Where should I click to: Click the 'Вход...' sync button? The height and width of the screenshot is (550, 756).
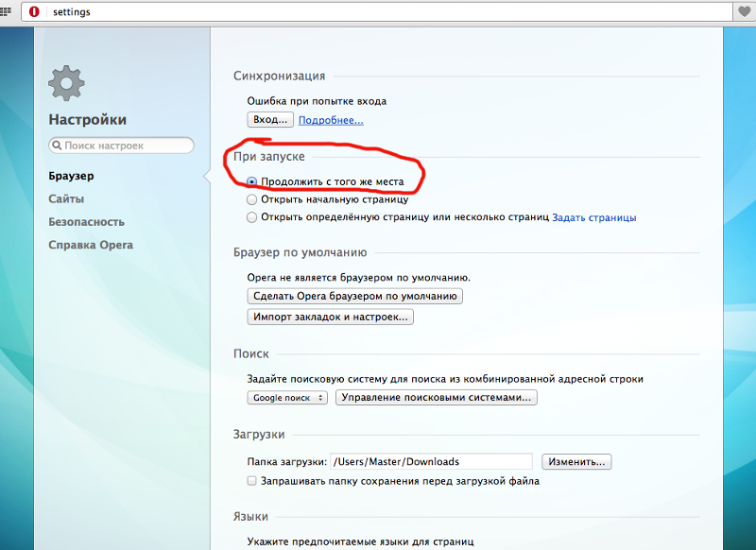tap(270, 119)
